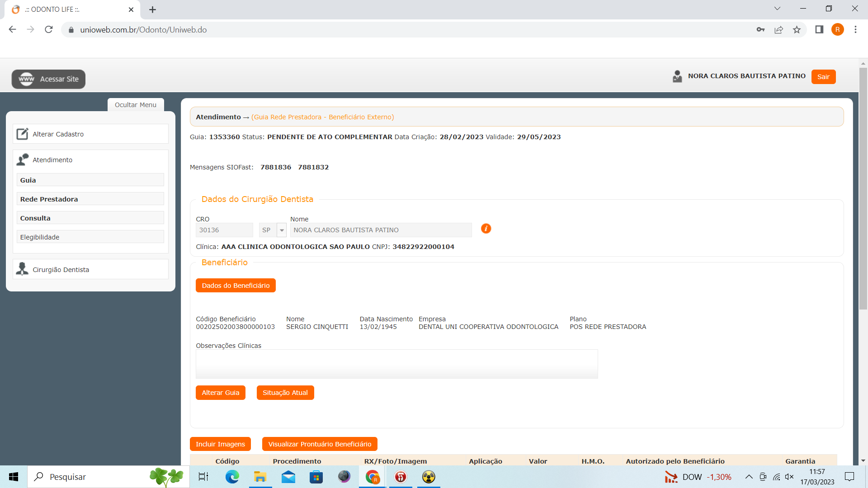
Task: Click the share page icon in address bar
Action: click(x=778, y=30)
